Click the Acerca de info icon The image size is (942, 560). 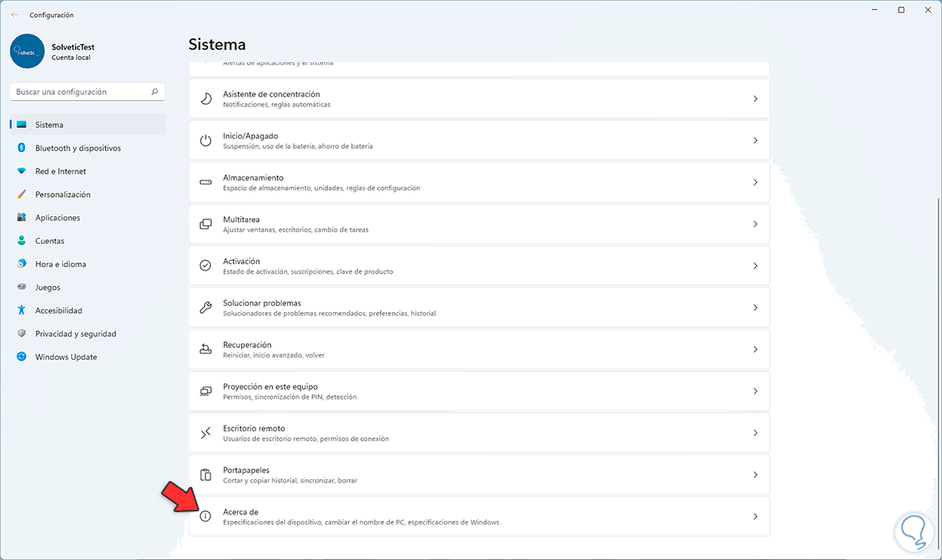tap(206, 517)
